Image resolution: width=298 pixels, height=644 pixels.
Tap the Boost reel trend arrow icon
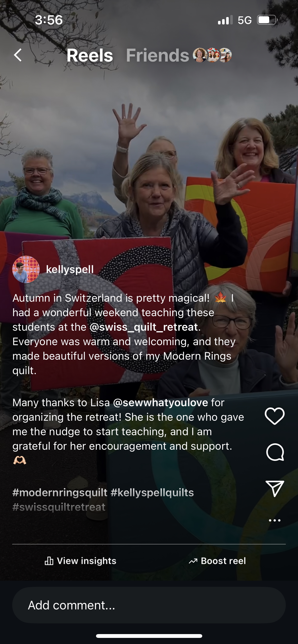tap(193, 561)
